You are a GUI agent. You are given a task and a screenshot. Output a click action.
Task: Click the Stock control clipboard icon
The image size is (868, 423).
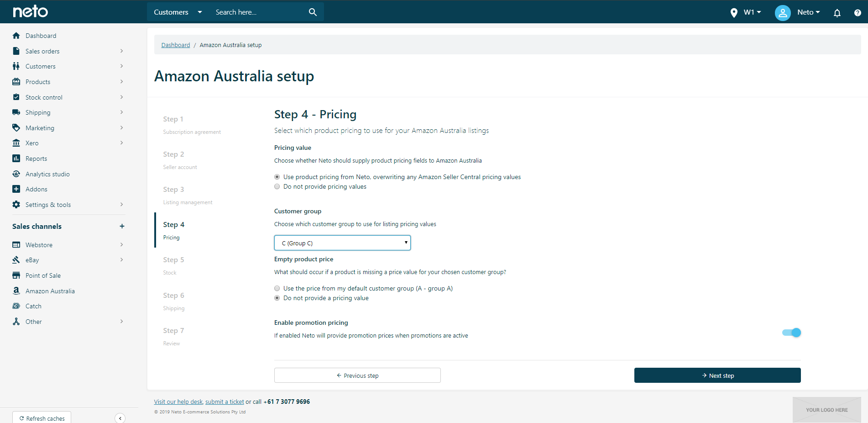point(16,97)
